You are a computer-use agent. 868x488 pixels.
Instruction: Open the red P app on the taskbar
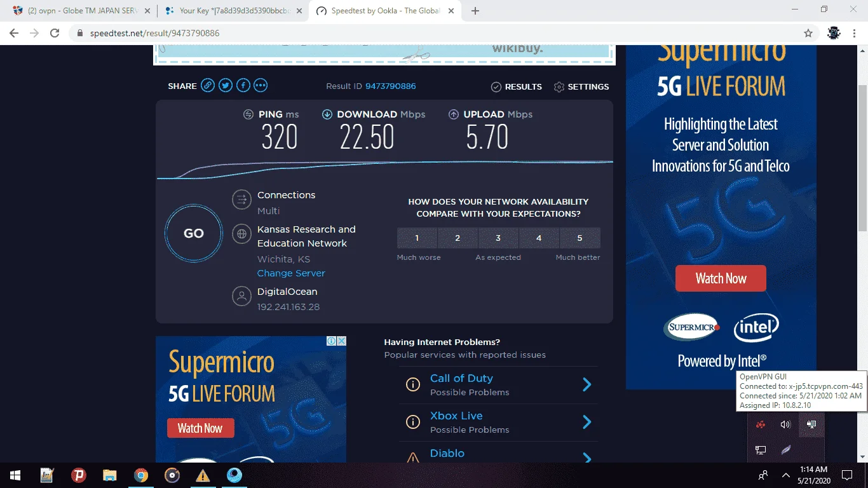point(79,475)
